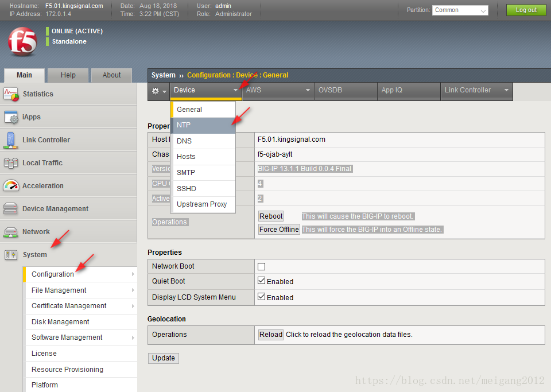Viewport: 551px width, 392px height.
Task: Click the F5 logo
Action: (x=22, y=42)
